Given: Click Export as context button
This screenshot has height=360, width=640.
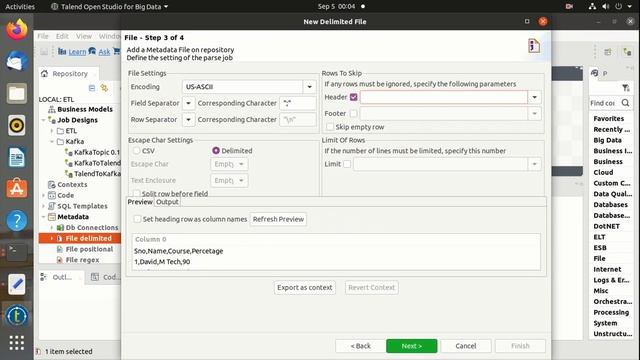Looking at the screenshot, I should 304,288.
